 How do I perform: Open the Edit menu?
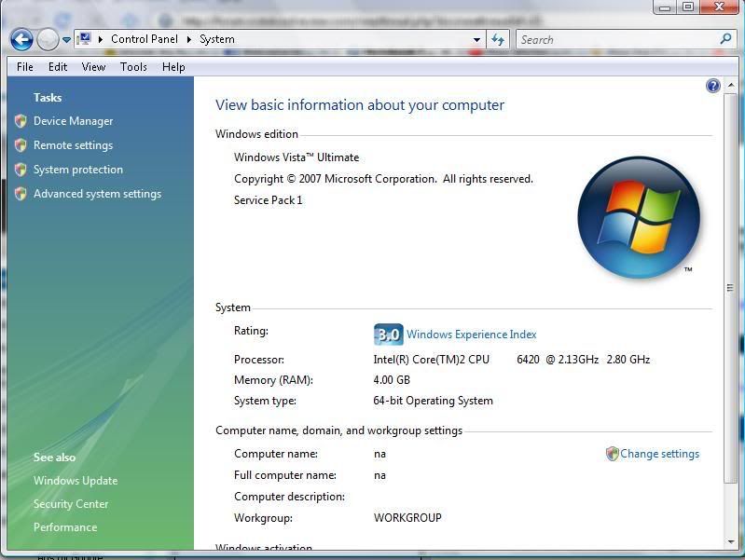click(58, 67)
